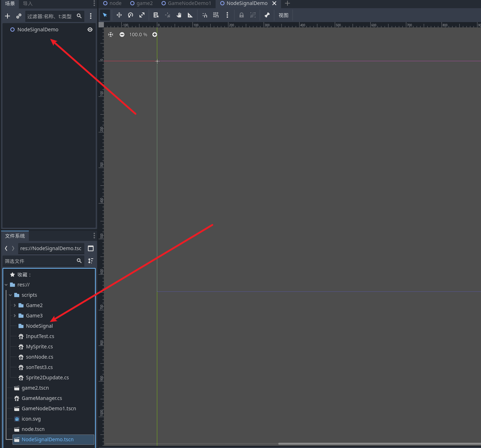Choose the Ruler measurement tool
Image resolution: width=481 pixels, height=448 pixels.
click(190, 15)
